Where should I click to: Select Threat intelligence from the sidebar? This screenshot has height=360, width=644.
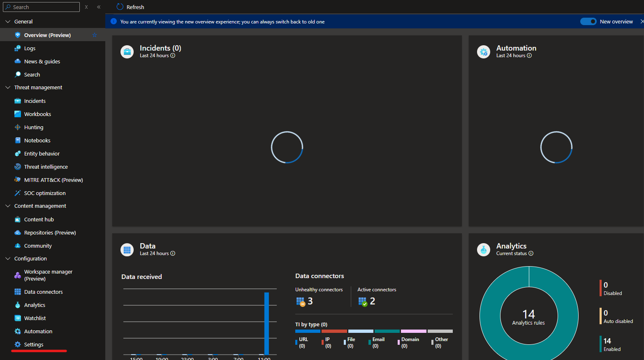45,167
